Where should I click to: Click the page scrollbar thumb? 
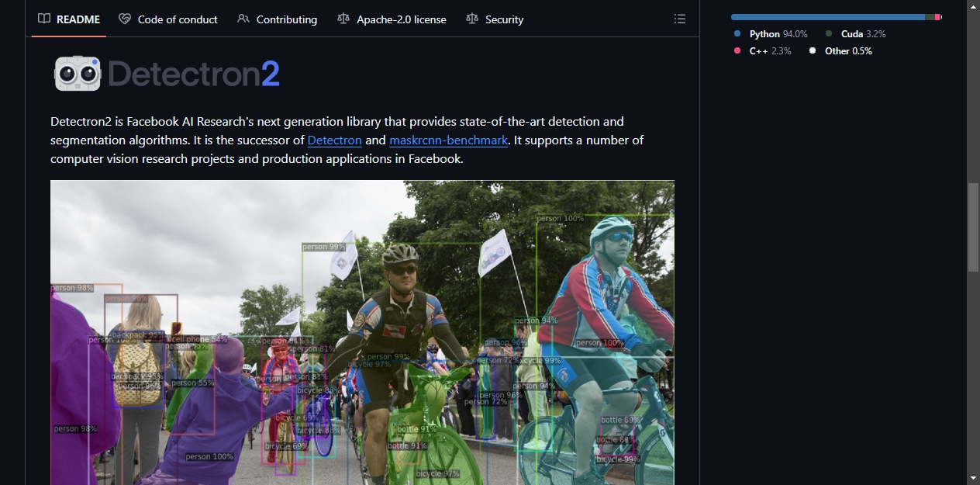[x=973, y=227]
